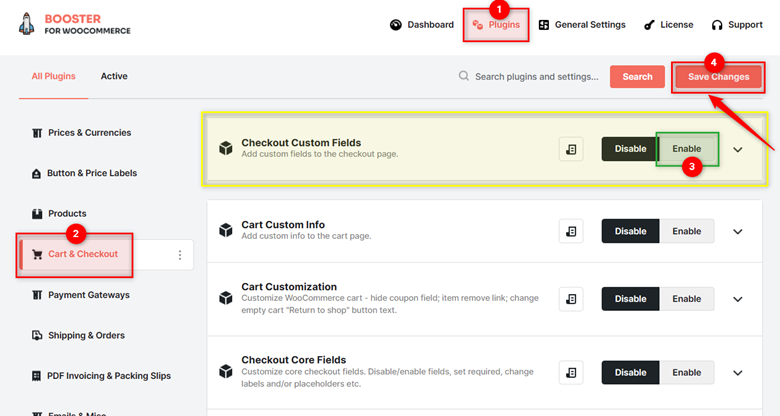Expand Cart Customization settings chevron
The image size is (780, 416).
pos(738,299)
